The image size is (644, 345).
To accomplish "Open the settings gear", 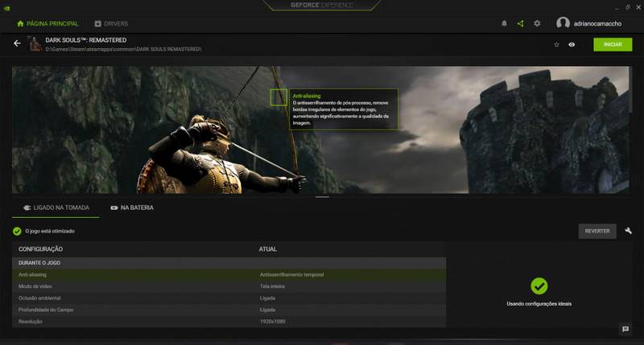I will pyautogui.click(x=537, y=24).
